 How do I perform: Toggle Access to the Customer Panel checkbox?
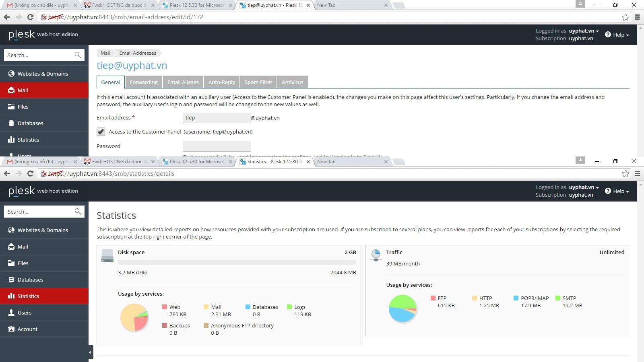[x=101, y=132]
